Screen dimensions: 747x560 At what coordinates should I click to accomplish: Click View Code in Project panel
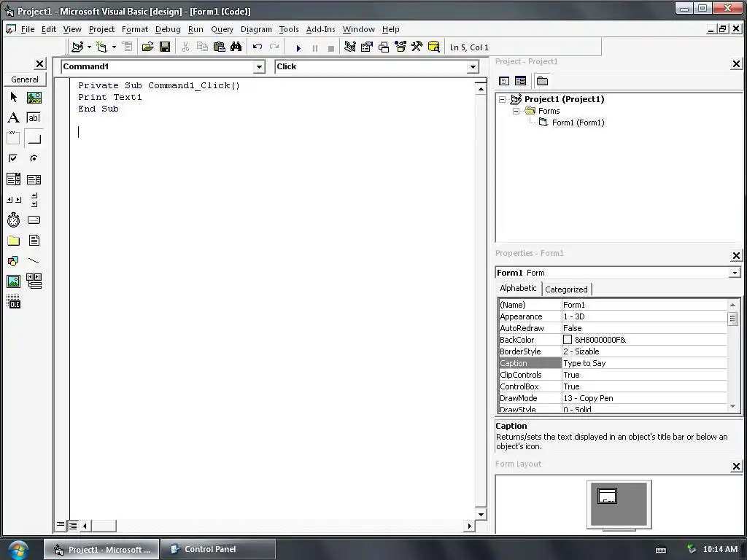(x=504, y=81)
